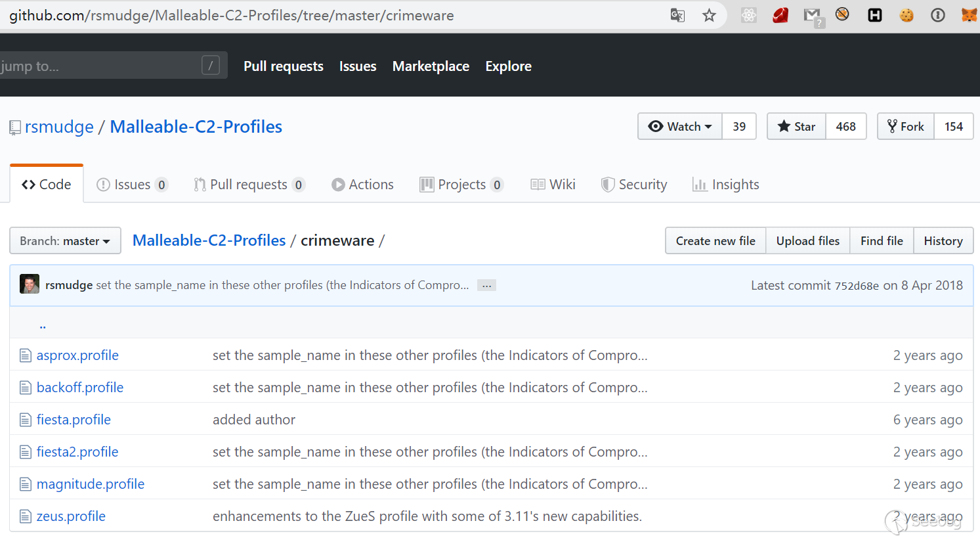980x540 pixels.
Task: Open the Watch dropdown
Action: point(680,126)
